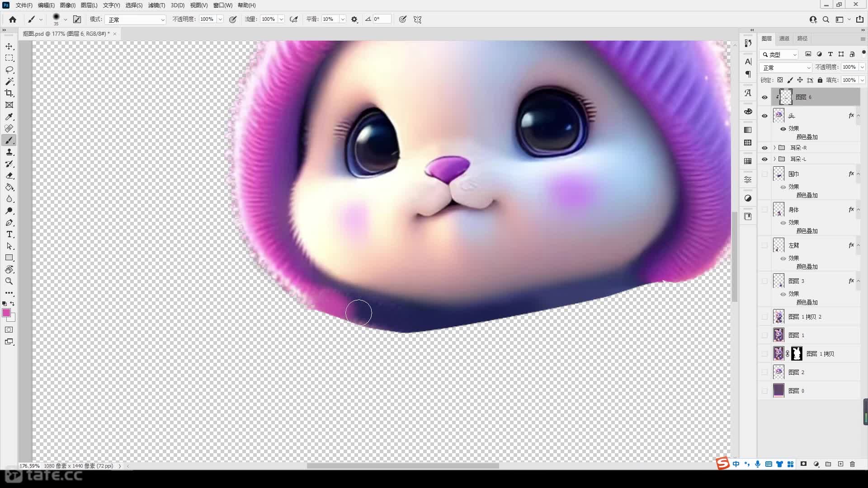The image size is (868, 488).
Task: Select the Rectangular Marquee tool
Action: [x=9, y=58]
